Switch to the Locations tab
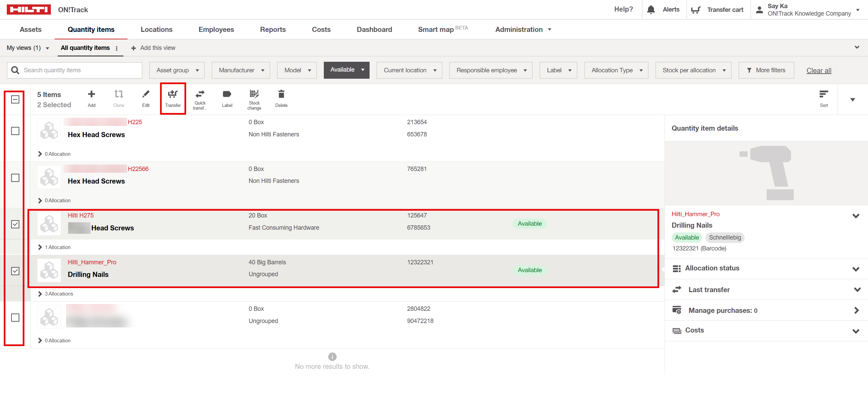The width and height of the screenshot is (868, 417). pyautogui.click(x=156, y=30)
